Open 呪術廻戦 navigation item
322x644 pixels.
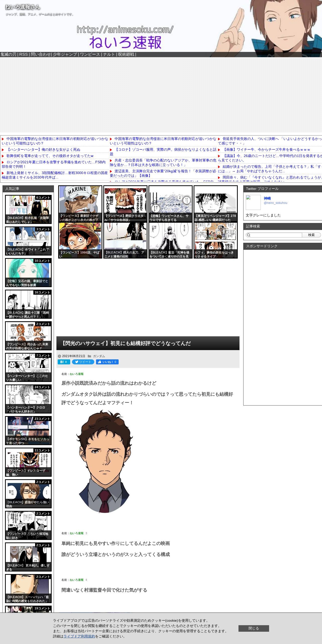tap(126, 54)
